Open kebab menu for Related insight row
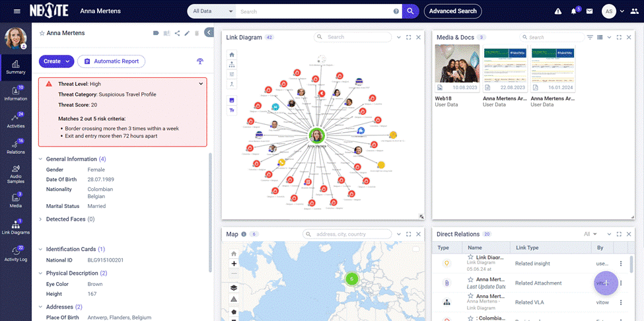644x321 pixels. point(621,264)
